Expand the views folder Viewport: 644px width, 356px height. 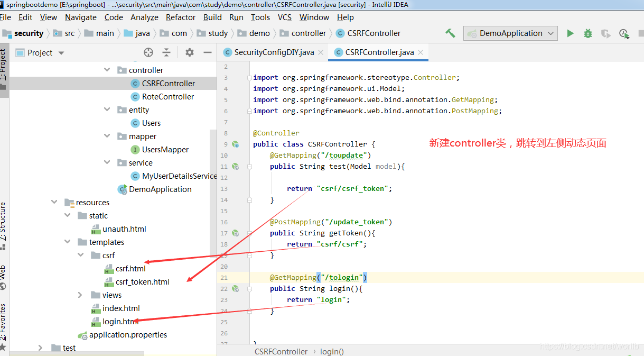pyautogui.click(x=80, y=295)
